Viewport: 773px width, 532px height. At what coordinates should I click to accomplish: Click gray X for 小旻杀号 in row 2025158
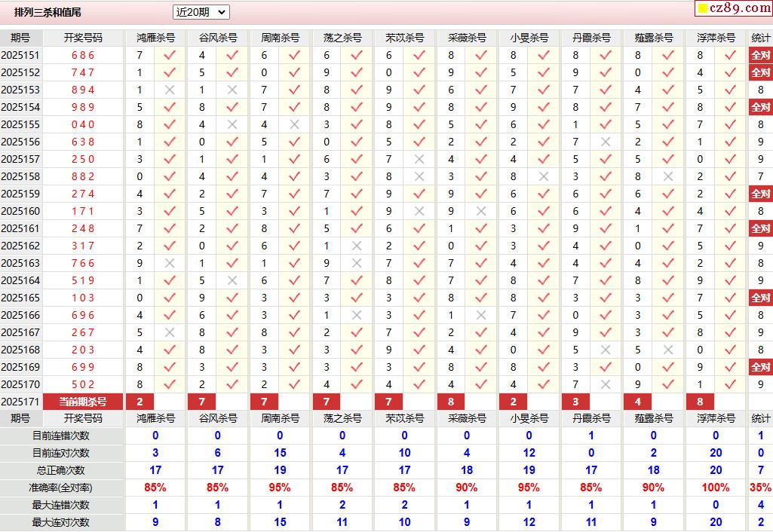(x=544, y=176)
